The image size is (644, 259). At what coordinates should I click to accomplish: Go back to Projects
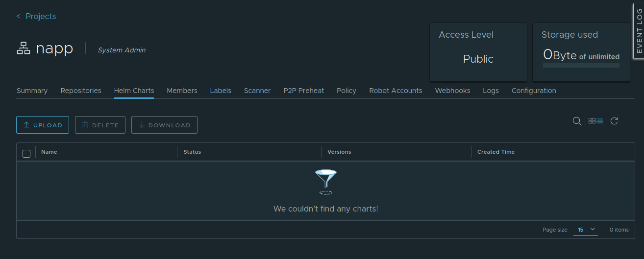pos(36,16)
